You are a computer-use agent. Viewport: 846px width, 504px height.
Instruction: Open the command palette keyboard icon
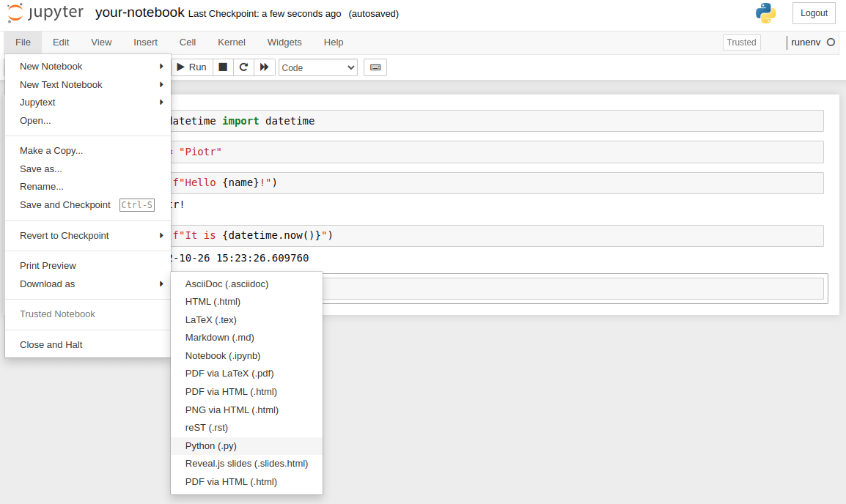click(375, 67)
